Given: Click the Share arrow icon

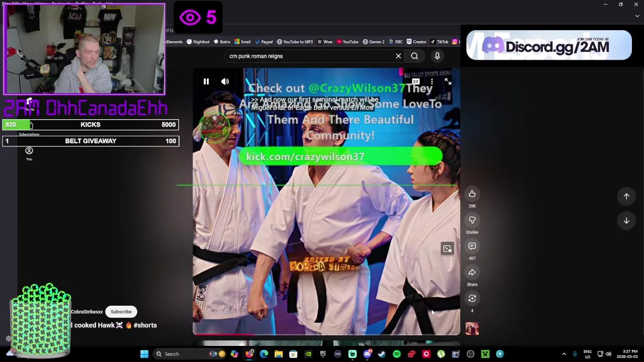Looking at the screenshot, I should [x=472, y=273].
